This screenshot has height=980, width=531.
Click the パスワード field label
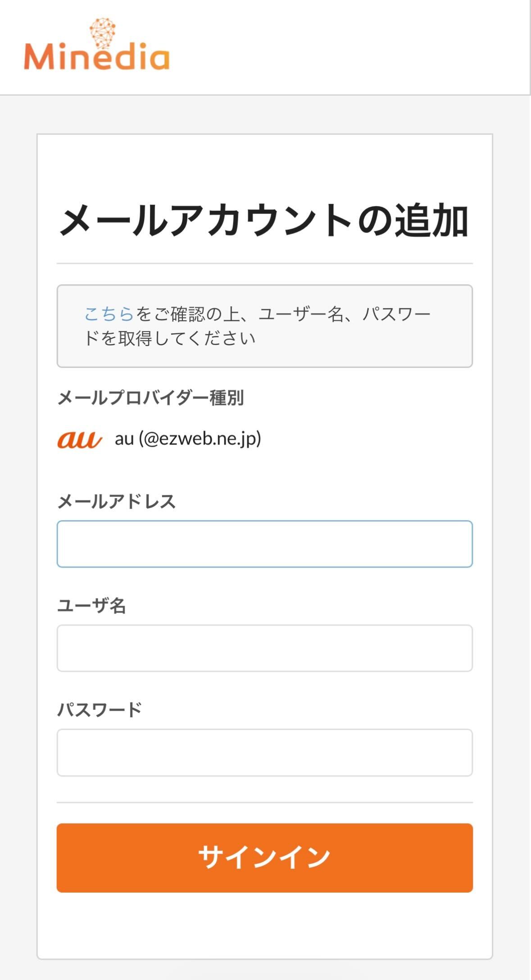click(99, 710)
